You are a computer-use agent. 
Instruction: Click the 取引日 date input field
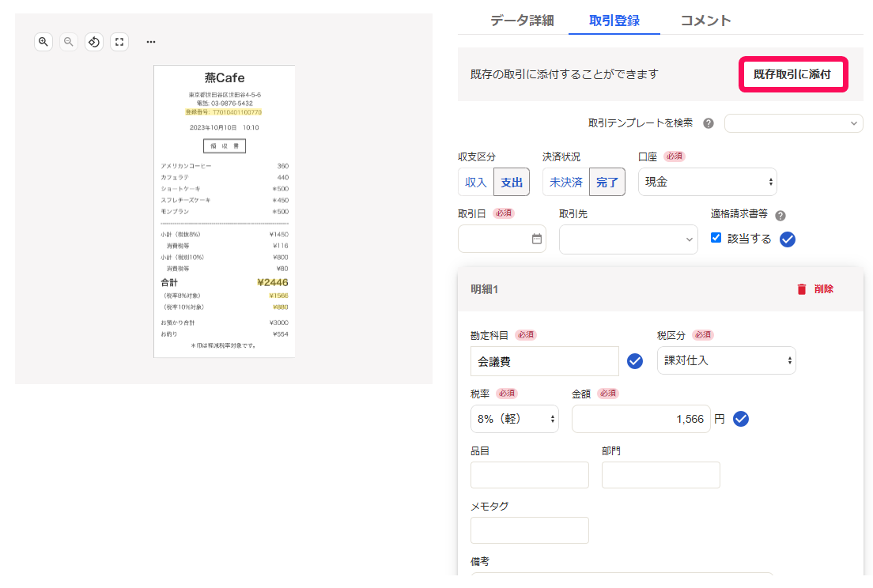click(501, 239)
